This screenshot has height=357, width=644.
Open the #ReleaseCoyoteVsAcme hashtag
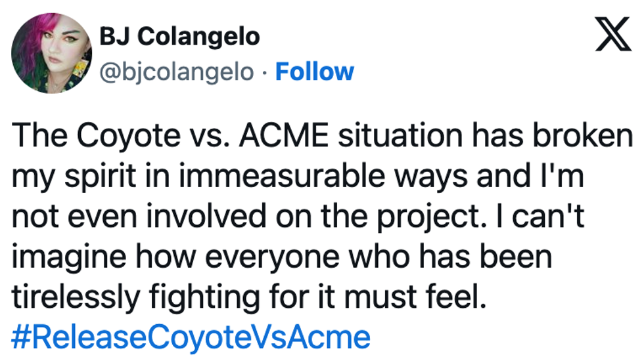(x=191, y=338)
